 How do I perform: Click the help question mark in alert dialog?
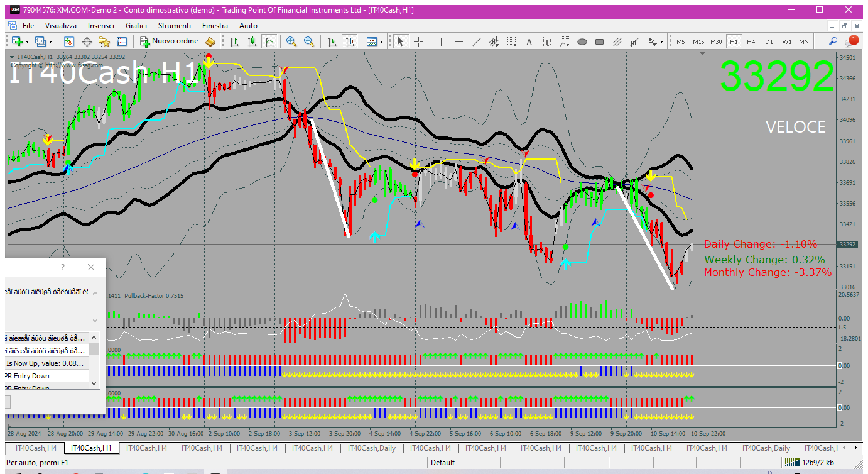pos(62,267)
